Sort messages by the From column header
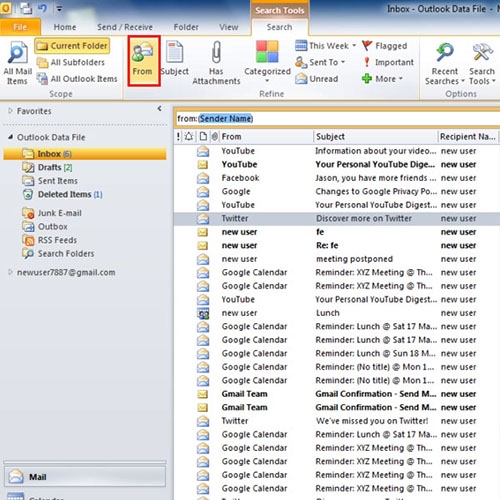 pos(267,137)
